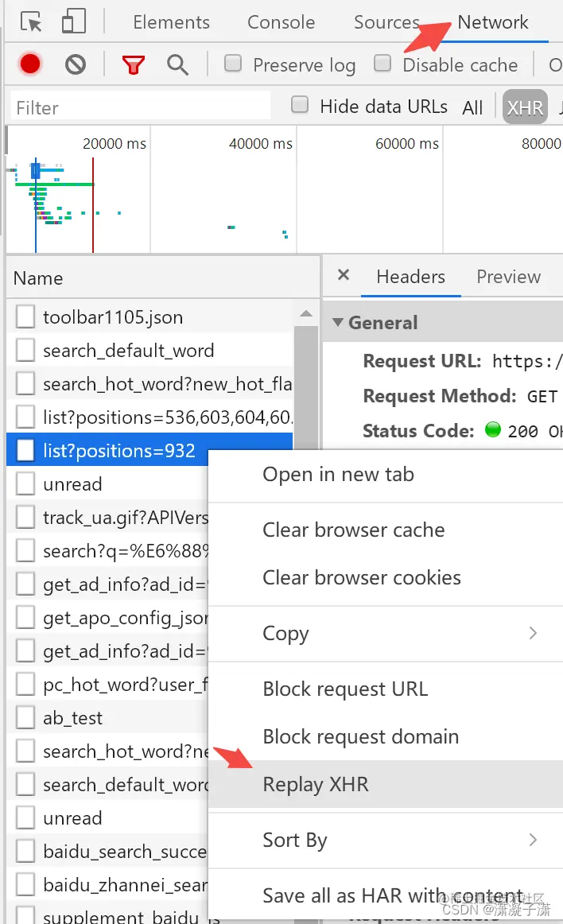Check Hide data URLs
The height and width of the screenshot is (924, 563).
point(300,105)
